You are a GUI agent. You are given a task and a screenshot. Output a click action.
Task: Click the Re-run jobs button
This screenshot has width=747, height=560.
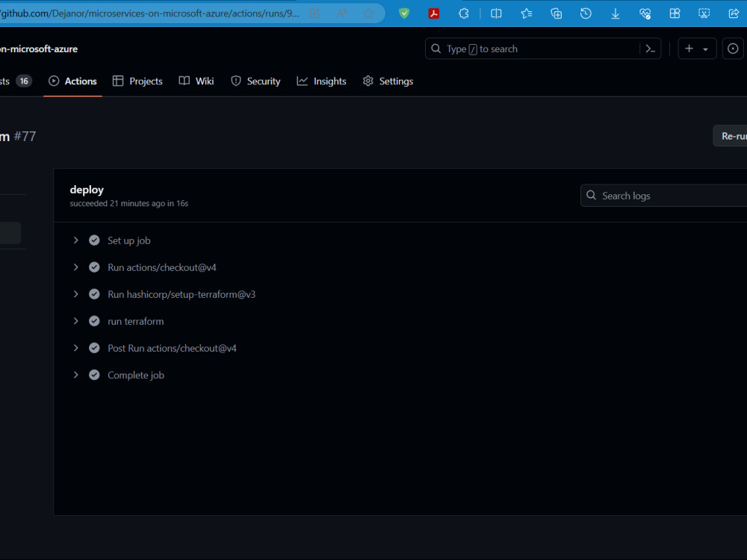731,136
